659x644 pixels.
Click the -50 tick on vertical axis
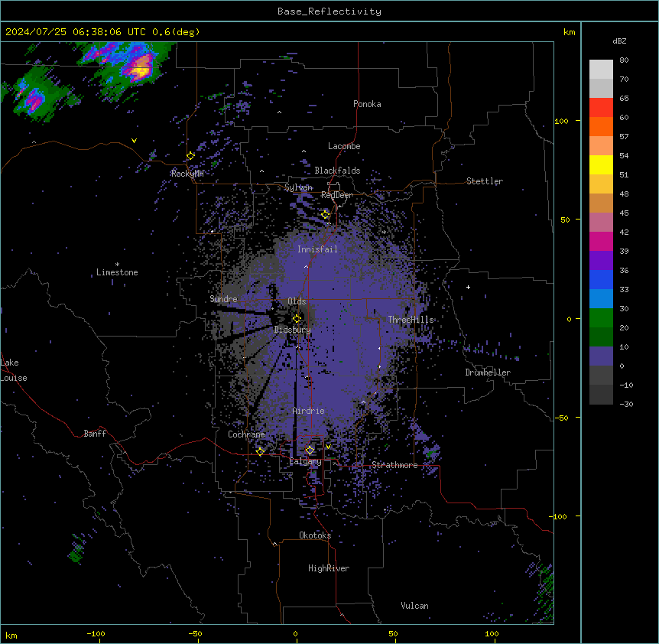[561, 418]
